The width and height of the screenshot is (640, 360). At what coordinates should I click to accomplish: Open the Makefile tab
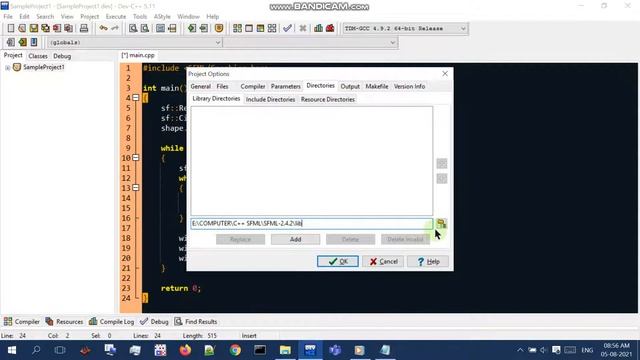click(377, 86)
